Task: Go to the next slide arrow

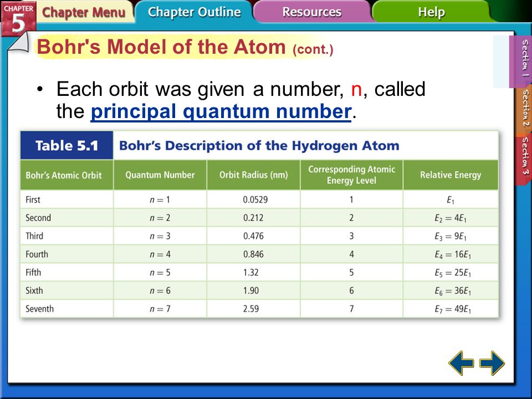Action: (492, 363)
